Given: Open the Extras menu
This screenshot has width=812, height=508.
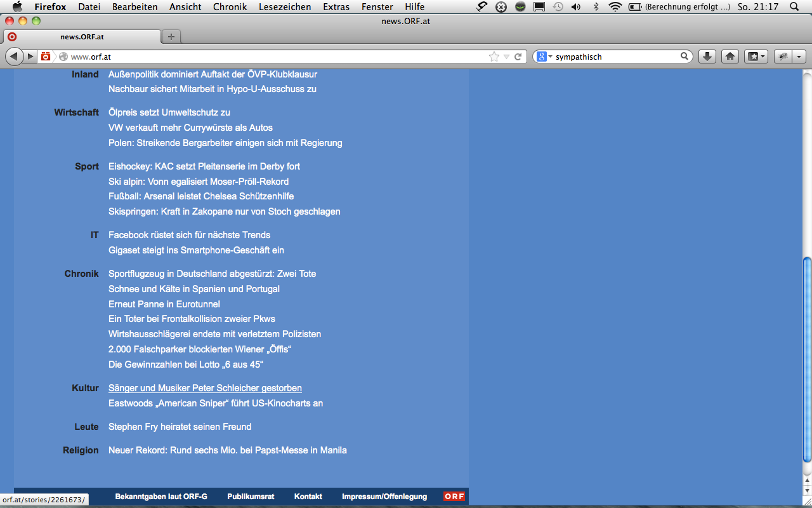Looking at the screenshot, I should tap(336, 7).
